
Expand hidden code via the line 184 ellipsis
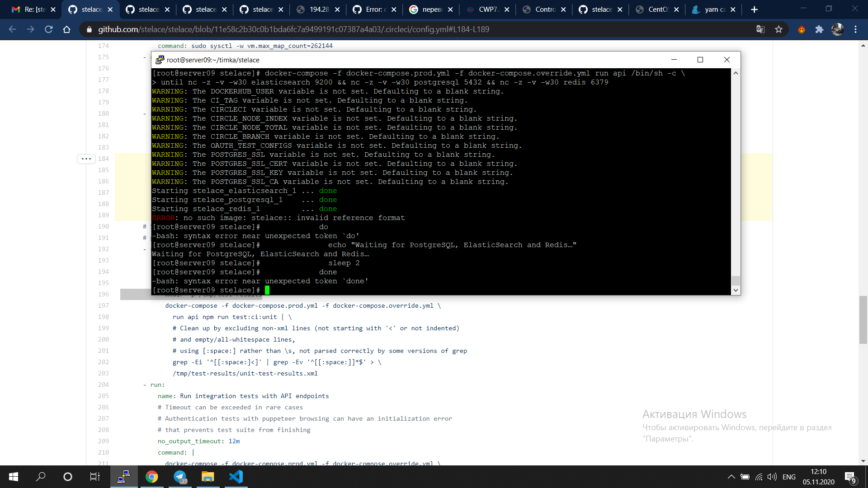tap(86, 159)
